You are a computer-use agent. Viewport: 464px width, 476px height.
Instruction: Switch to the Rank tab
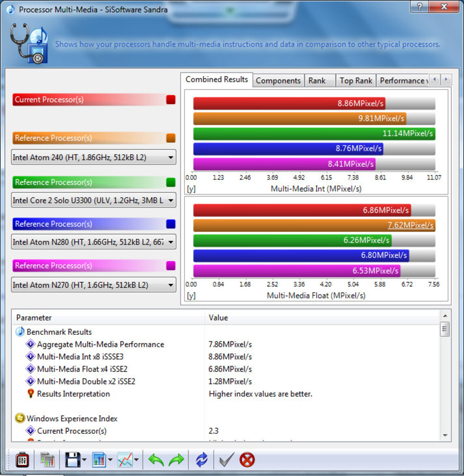pyautogui.click(x=320, y=81)
